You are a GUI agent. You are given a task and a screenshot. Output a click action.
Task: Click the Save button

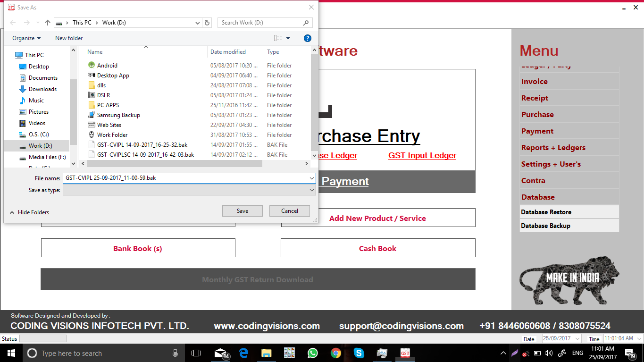click(242, 210)
